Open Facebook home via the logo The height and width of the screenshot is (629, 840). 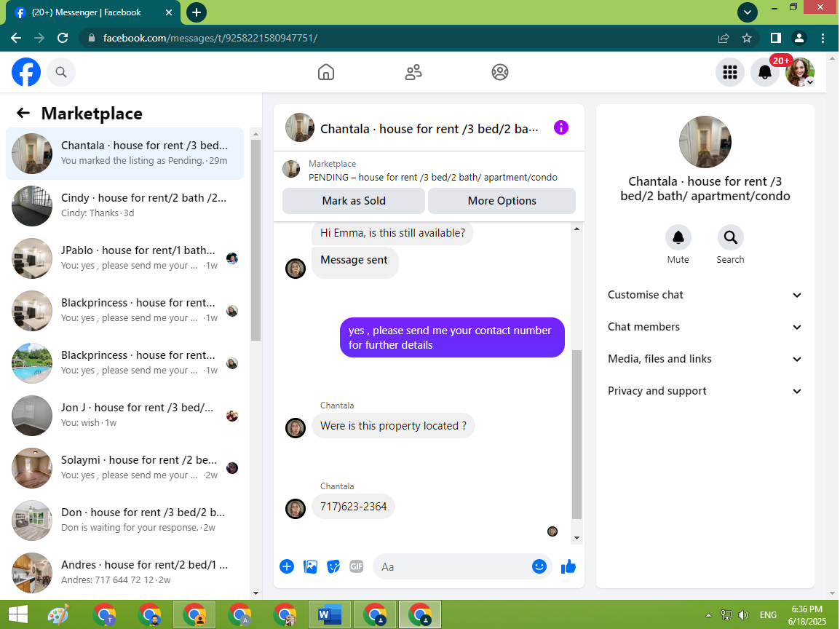[25, 72]
